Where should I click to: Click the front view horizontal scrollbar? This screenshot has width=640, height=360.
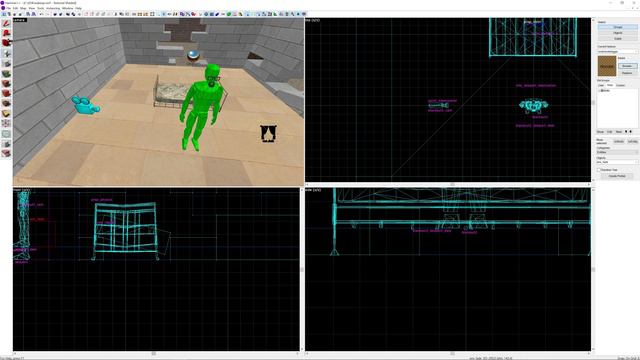click(157, 353)
